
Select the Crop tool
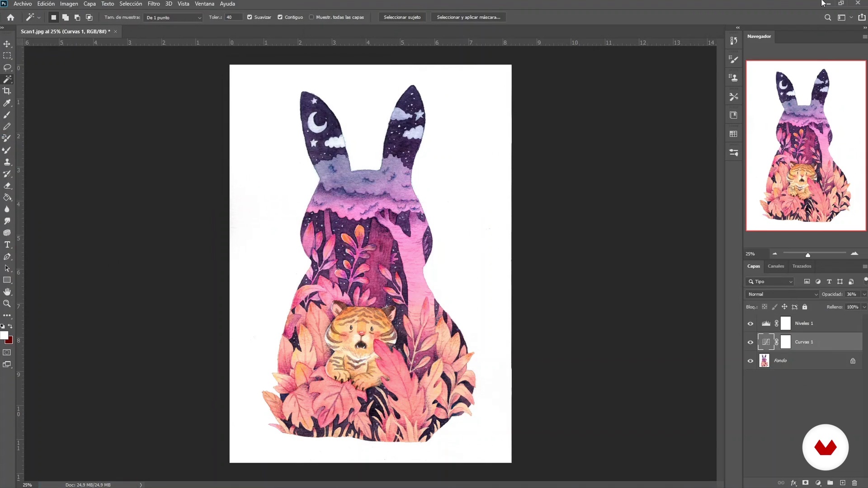coord(7,91)
